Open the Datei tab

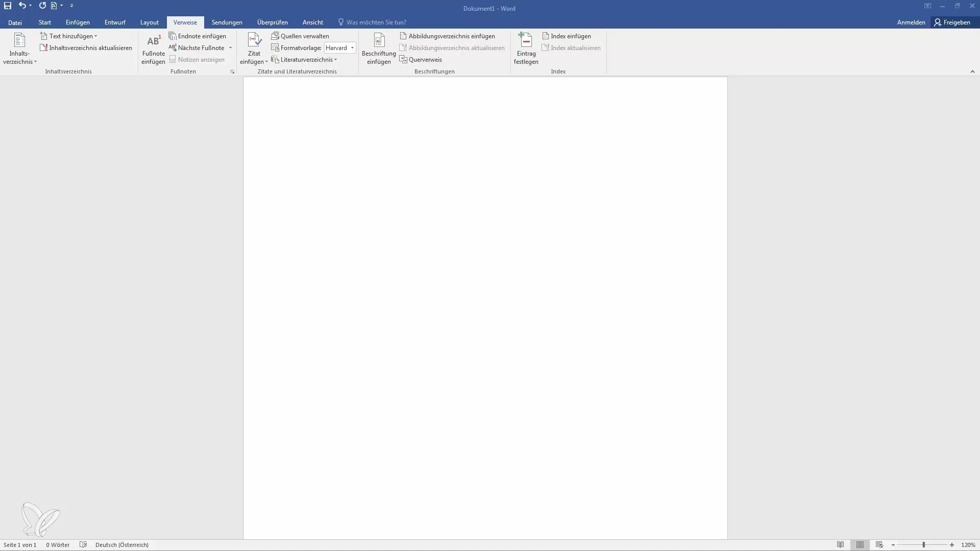15,22
